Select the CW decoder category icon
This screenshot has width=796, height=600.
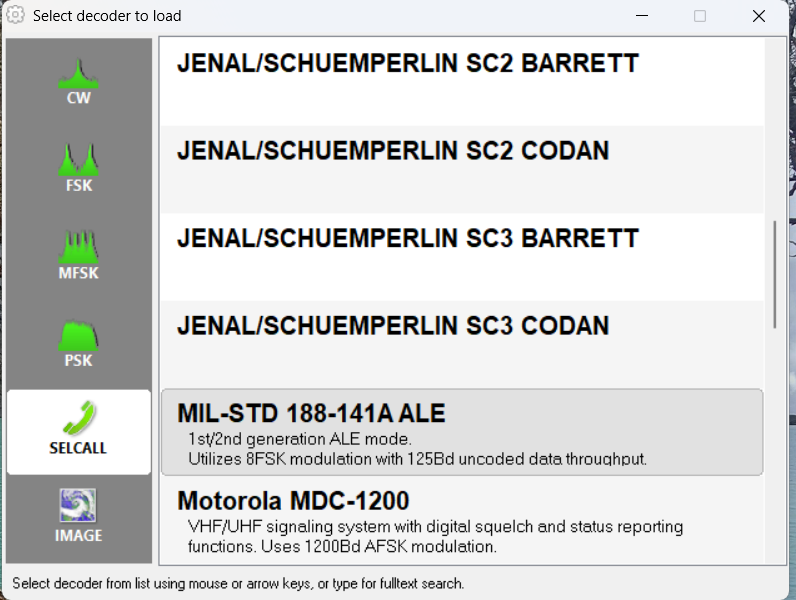tap(78, 73)
